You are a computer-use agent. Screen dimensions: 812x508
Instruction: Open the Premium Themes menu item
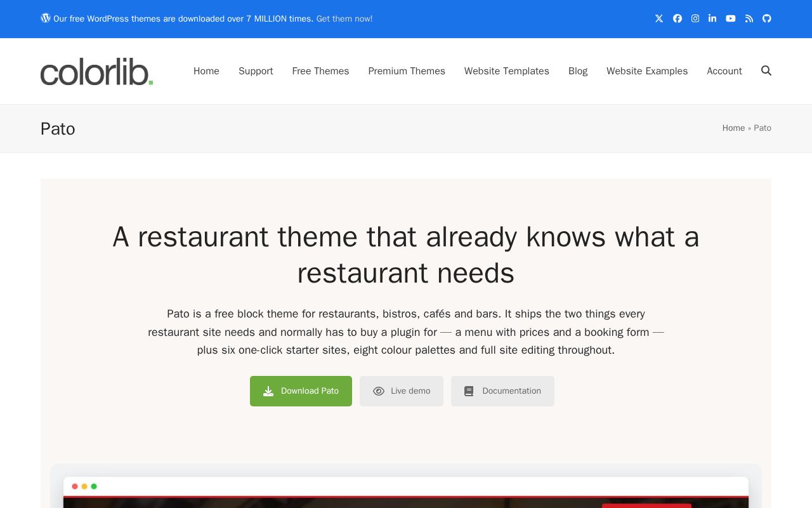point(407,71)
